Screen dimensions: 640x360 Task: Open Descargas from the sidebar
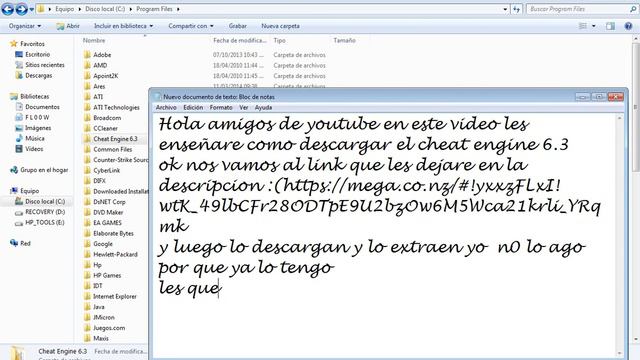[39, 76]
